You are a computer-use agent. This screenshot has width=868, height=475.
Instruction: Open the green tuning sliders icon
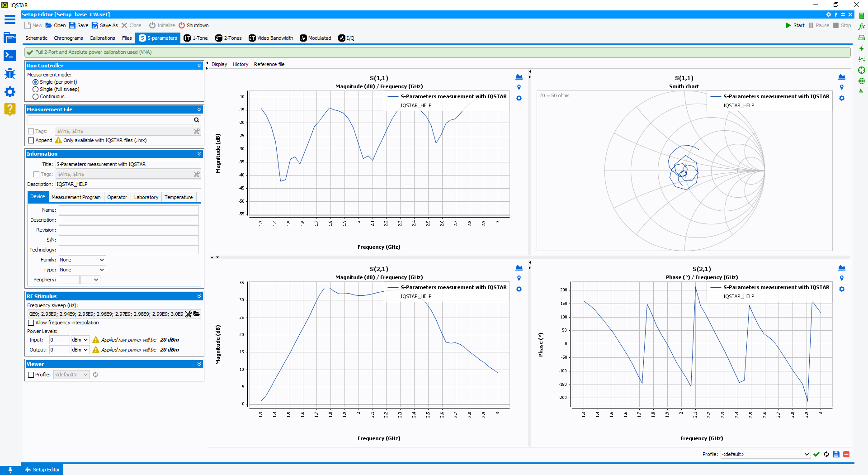pos(862,59)
